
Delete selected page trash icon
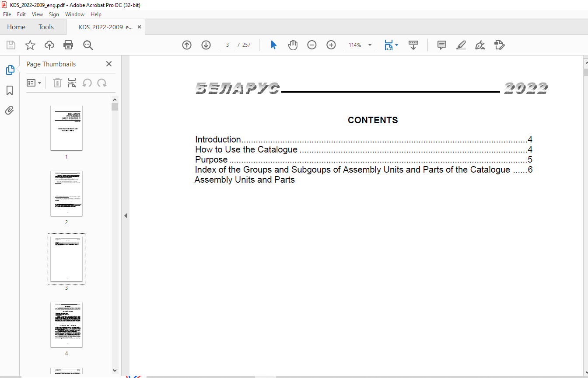57,83
